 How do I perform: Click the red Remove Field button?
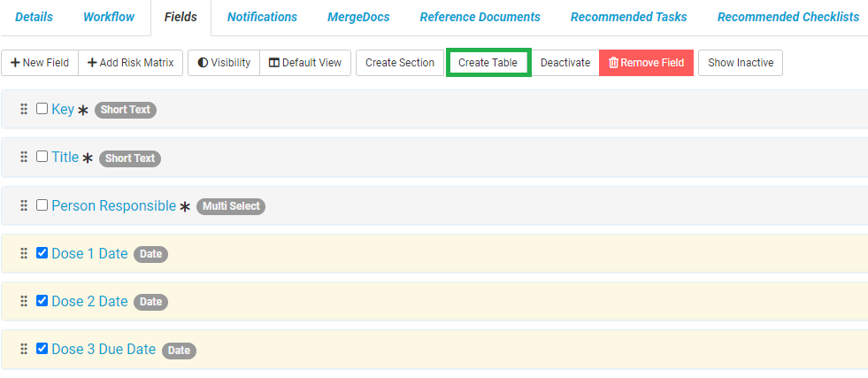[x=646, y=63]
